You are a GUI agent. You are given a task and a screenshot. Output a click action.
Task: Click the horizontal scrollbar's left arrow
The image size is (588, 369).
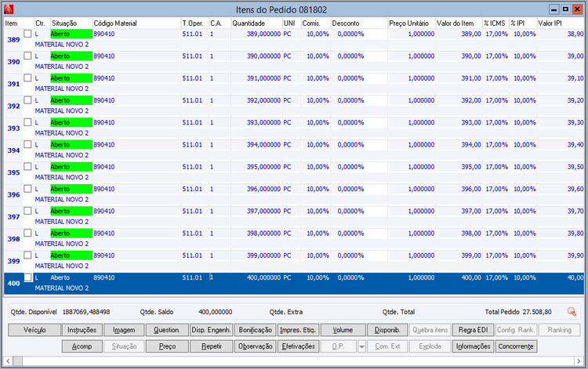[8, 361]
